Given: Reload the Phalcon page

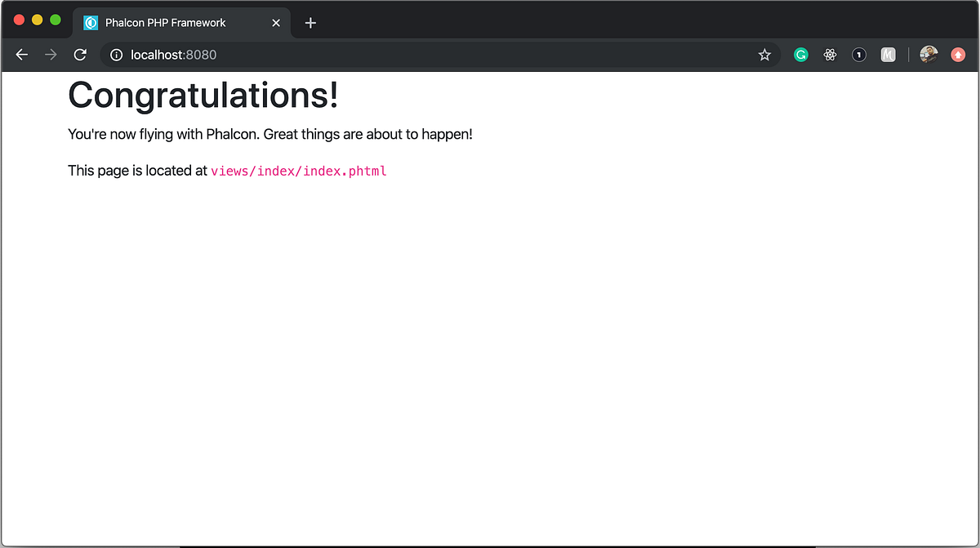Looking at the screenshot, I should (79, 55).
